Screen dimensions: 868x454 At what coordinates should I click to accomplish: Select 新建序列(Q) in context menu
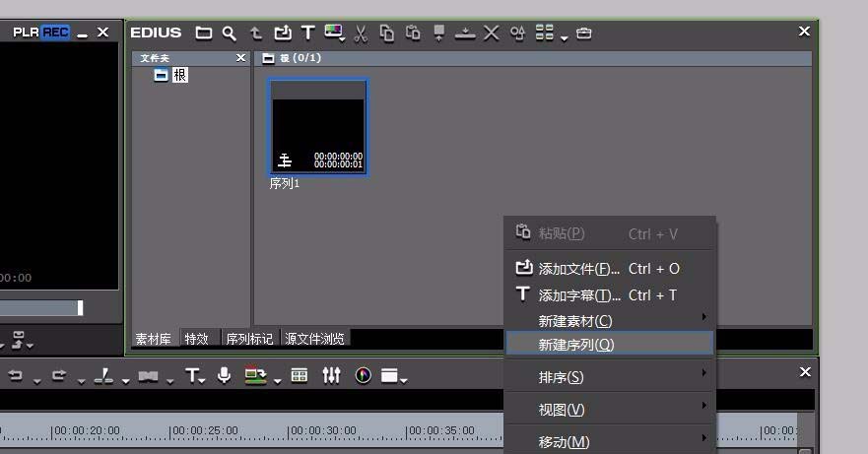pos(610,344)
